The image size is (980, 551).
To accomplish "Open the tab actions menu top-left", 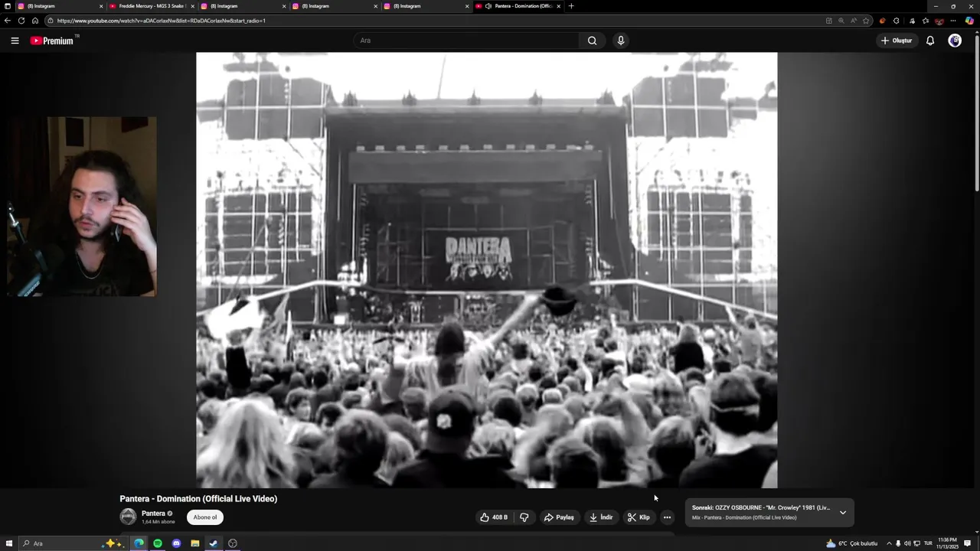I will 8,6.
